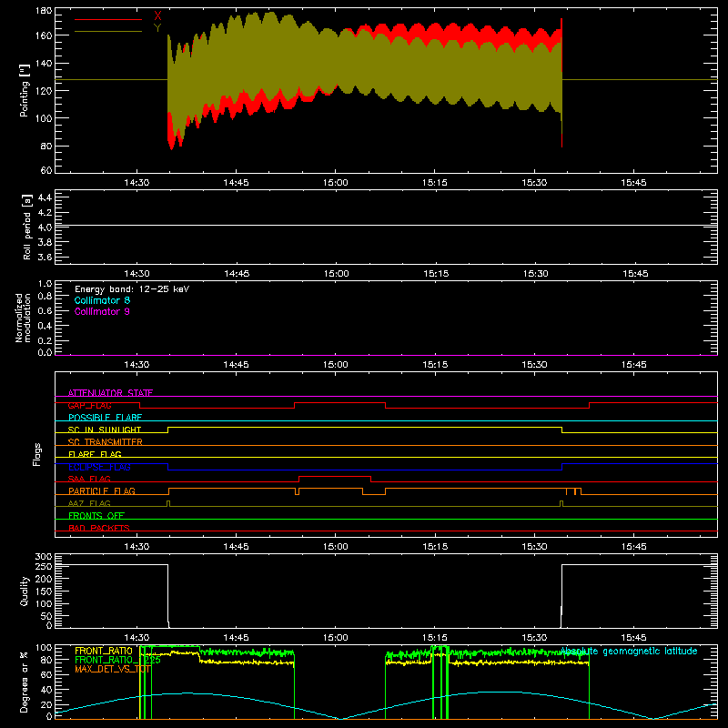The width and height of the screenshot is (728, 728).
Task: Click the cyan 'Collimator 8' legend entry
Action: point(102,300)
